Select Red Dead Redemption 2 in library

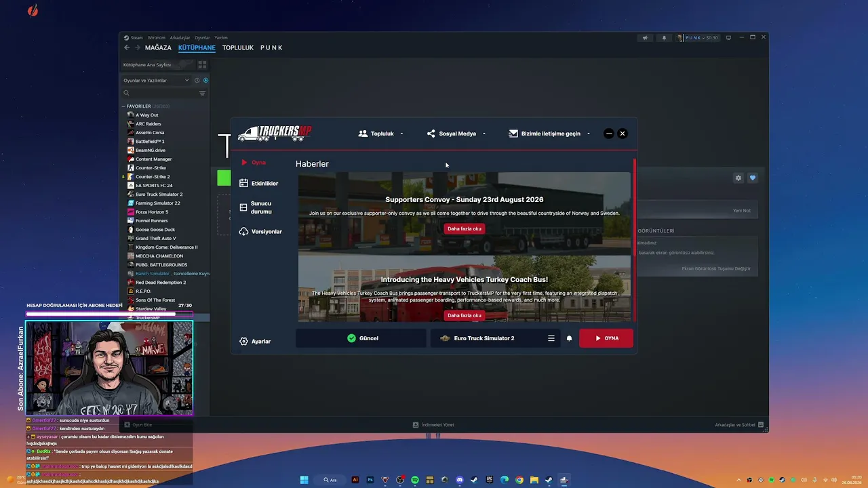click(161, 283)
